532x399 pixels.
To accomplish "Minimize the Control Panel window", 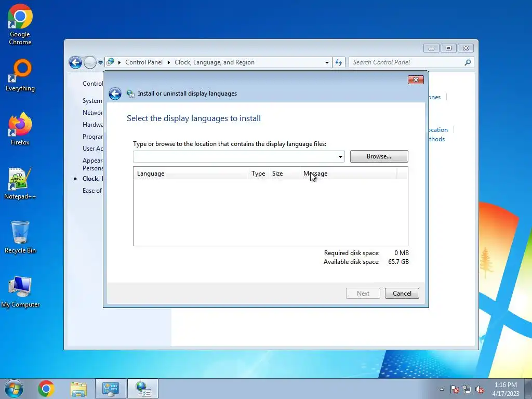I will 431,48.
